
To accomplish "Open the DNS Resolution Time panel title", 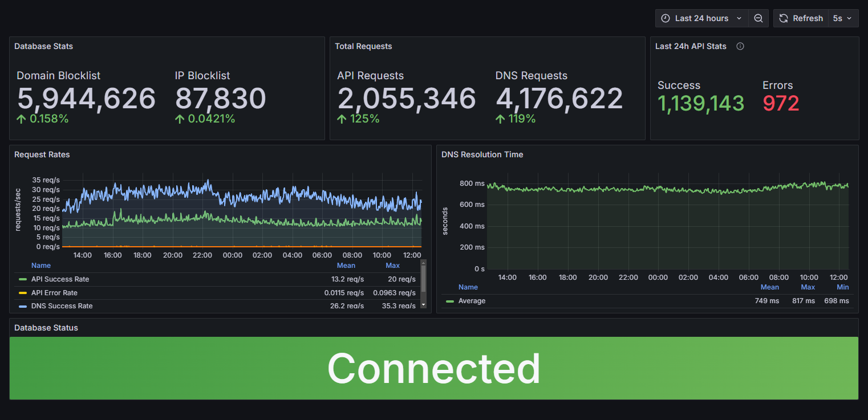I will pos(482,154).
